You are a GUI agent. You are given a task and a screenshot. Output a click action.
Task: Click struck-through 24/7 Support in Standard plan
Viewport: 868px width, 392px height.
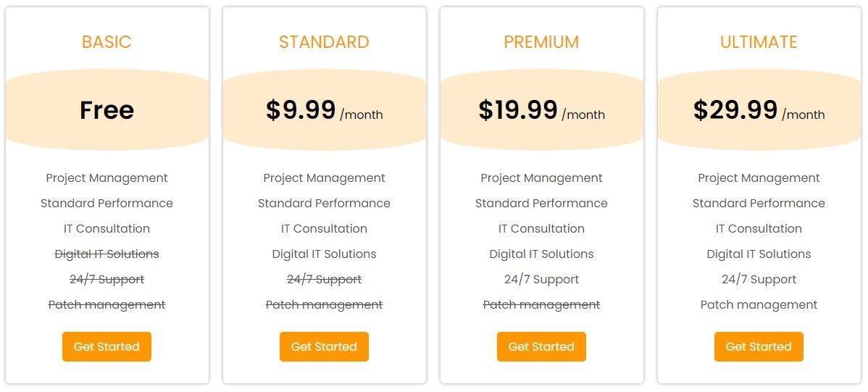[324, 280]
